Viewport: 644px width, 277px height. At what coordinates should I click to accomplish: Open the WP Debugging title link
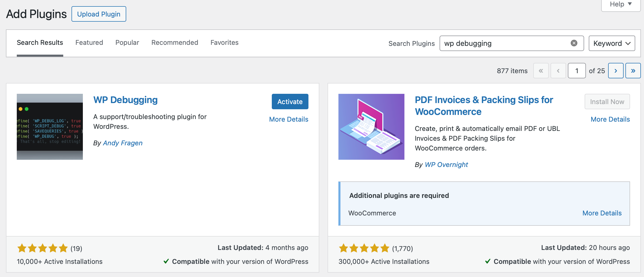[x=125, y=100]
